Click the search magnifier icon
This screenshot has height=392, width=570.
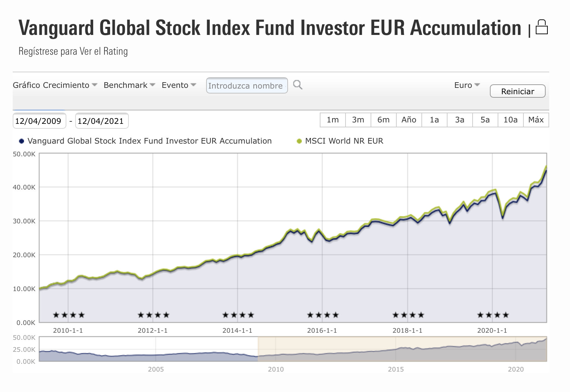(298, 85)
